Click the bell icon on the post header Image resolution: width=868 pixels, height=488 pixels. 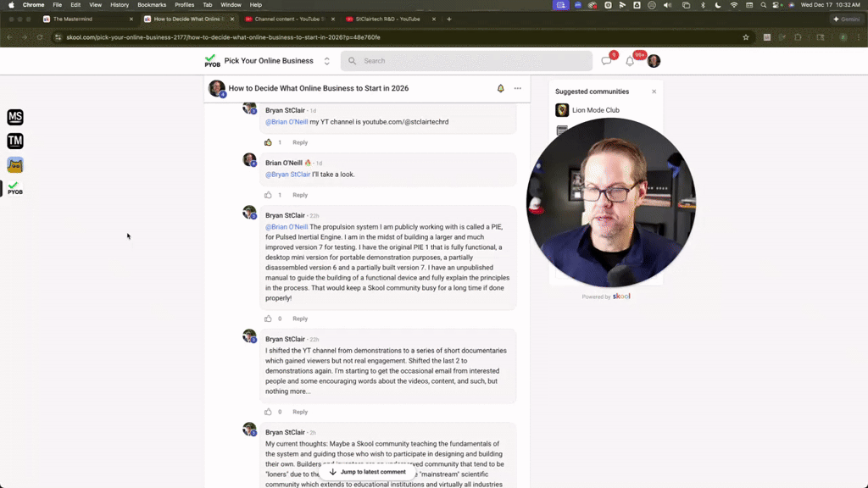pos(500,88)
